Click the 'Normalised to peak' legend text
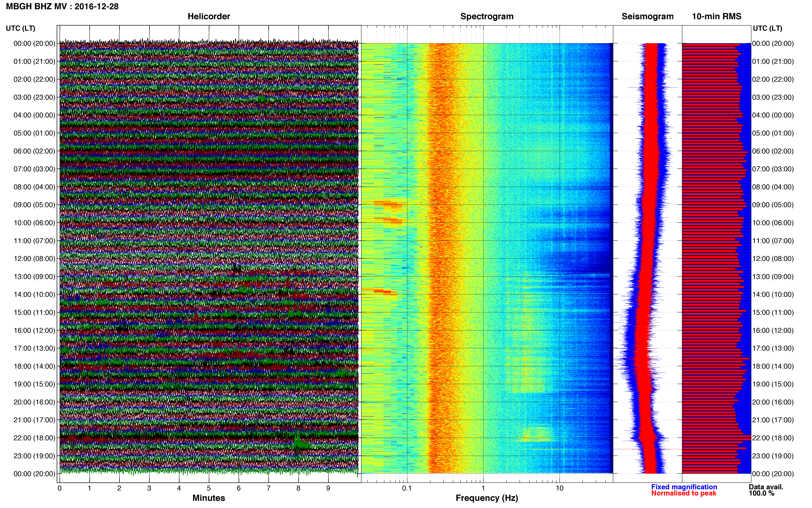The width and height of the screenshot is (812, 508). [x=684, y=493]
